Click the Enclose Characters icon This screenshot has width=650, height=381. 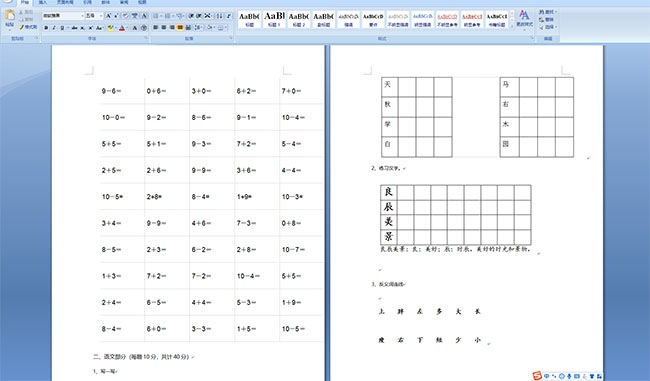coord(144,28)
